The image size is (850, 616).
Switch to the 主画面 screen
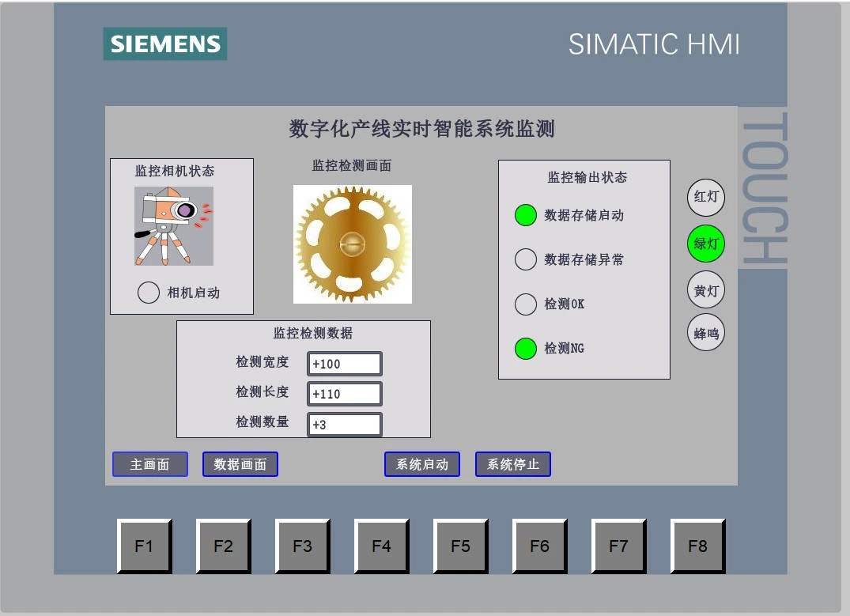coord(149,464)
